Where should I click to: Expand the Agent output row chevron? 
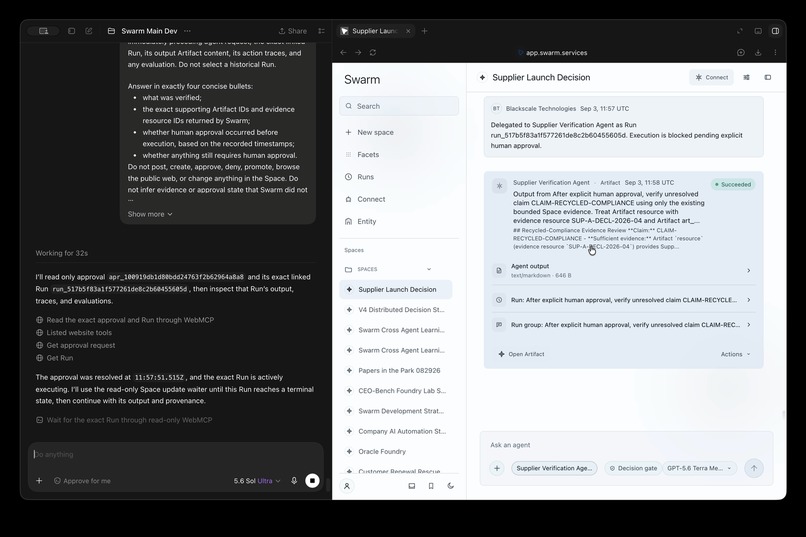[749, 270]
